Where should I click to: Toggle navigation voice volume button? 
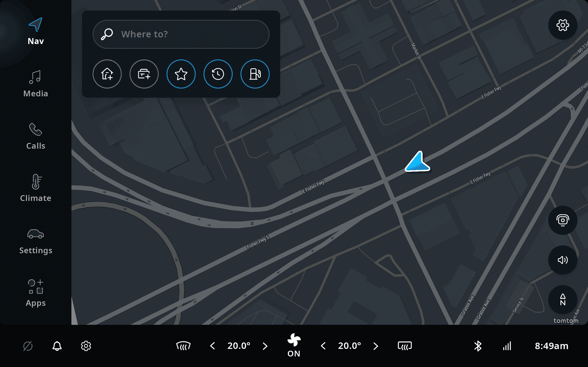click(x=563, y=260)
